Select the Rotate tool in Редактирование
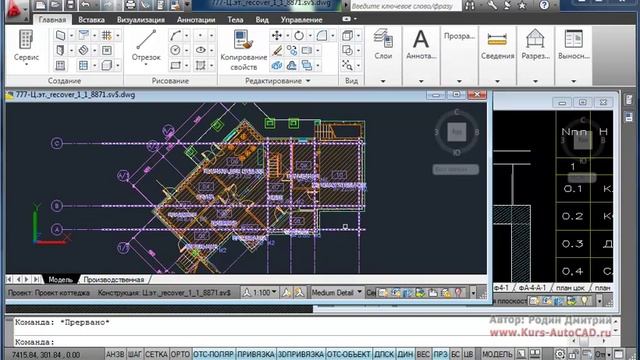 pos(299,36)
